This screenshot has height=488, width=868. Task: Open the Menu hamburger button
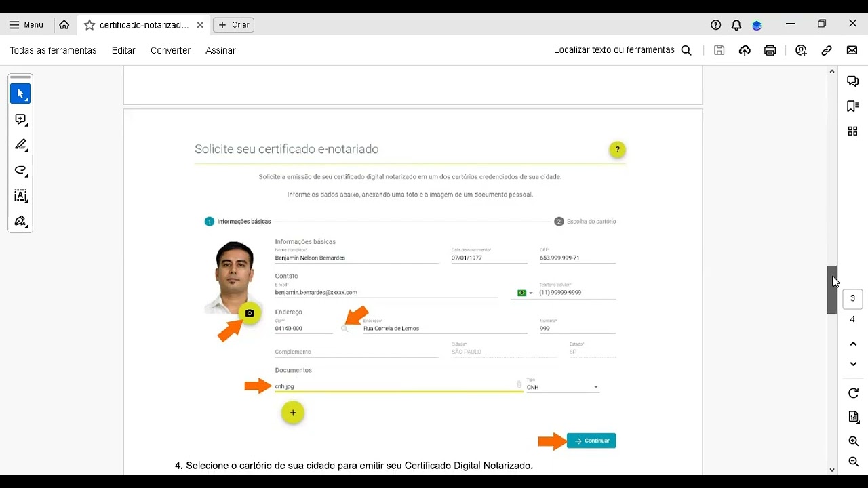(26, 25)
